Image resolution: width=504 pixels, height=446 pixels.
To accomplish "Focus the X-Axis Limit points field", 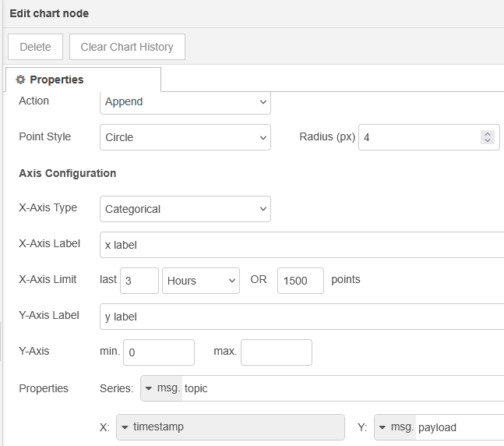I will point(300,281).
